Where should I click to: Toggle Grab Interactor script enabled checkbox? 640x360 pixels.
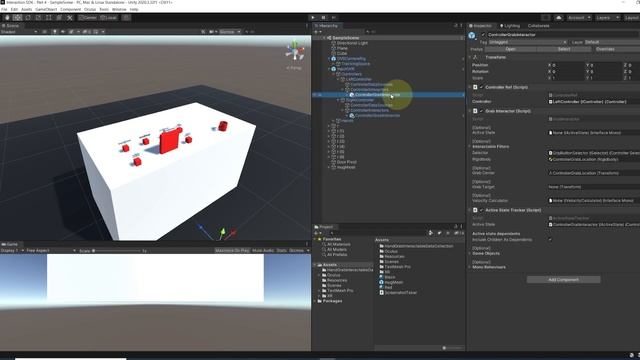[482, 111]
